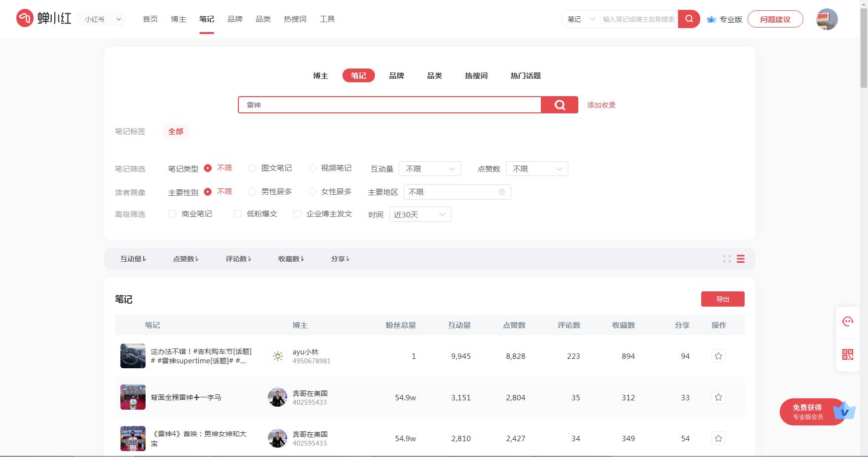
Task: Open thumbnail of 《雷神4》首映 note
Action: pos(133,438)
